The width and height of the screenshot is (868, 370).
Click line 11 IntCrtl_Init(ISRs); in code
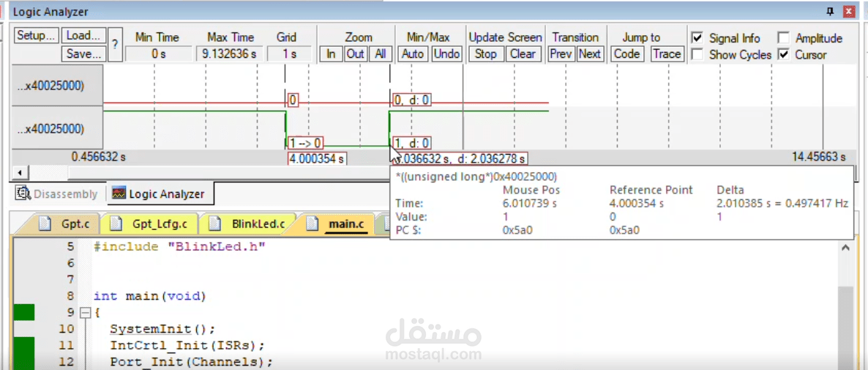pos(187,346)
